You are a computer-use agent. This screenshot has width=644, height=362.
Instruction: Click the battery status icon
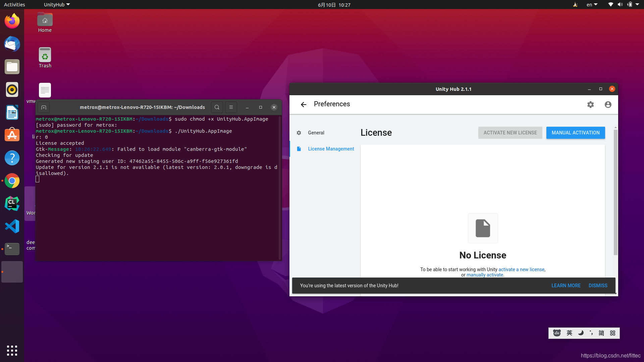630,5
